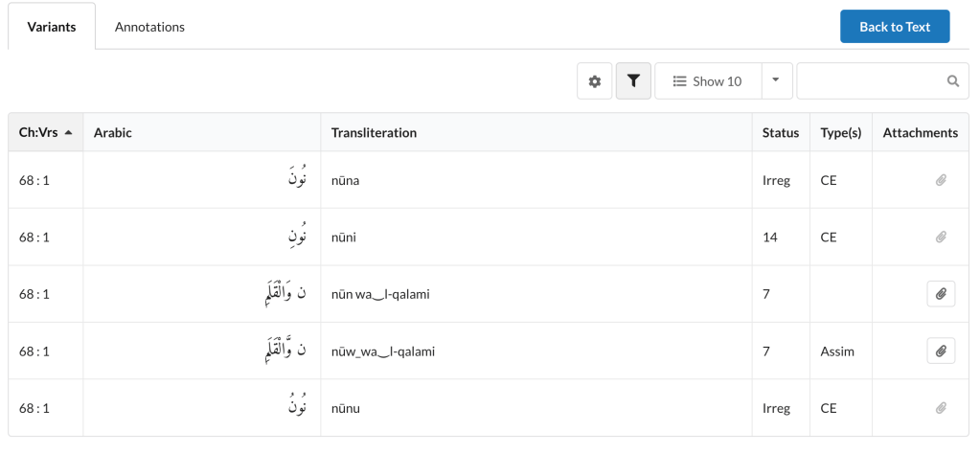The image size is (980, 453).
Task: Click the Arabic column header
Action: [x=113, y=133]
